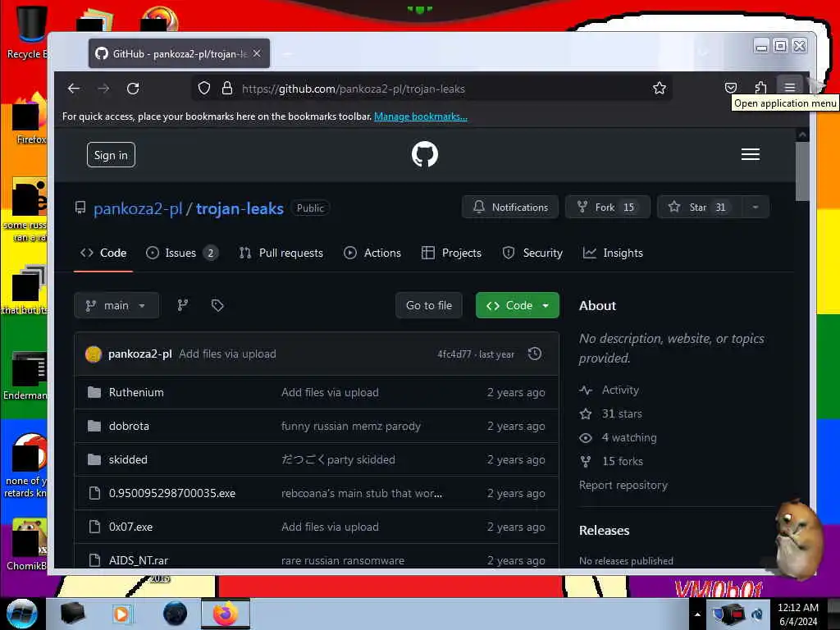The width and height of the screenshot is (840, 630).
Task: Open GitHub hamburger navigation menu
Action: (750, 154)
